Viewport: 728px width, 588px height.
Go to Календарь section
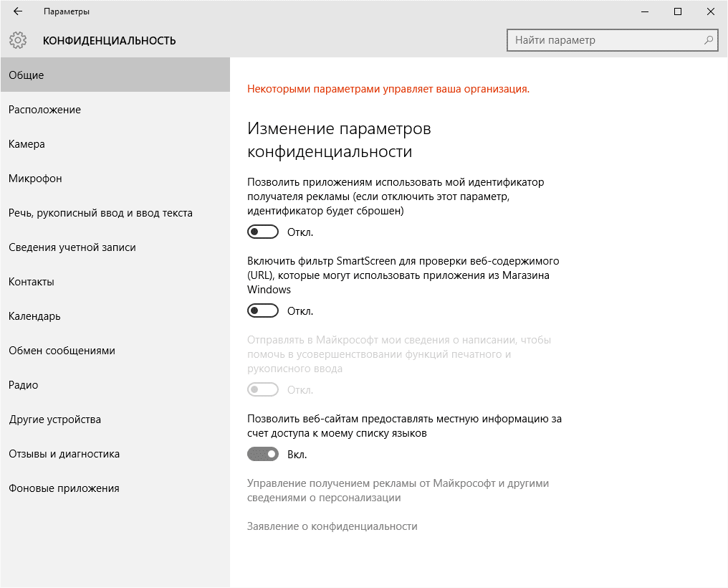(115, 316)
